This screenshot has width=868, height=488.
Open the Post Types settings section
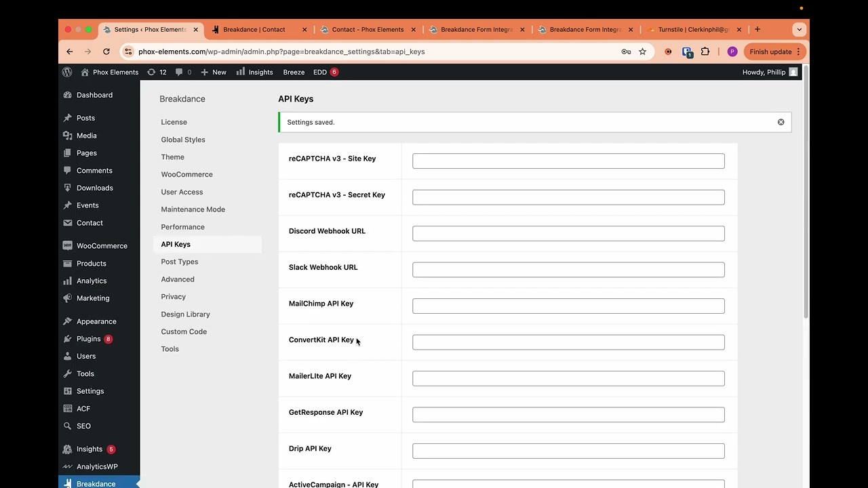pos(180,262)
